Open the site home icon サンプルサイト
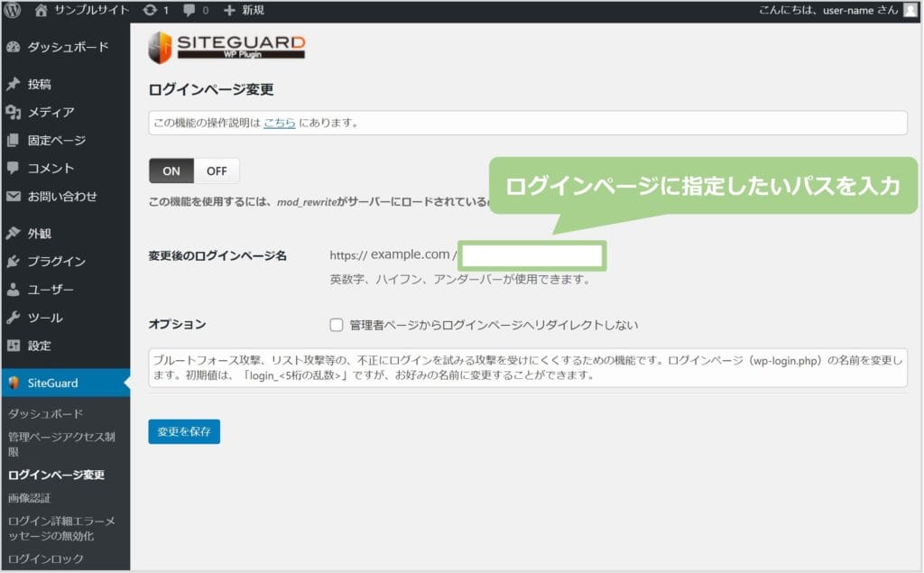This screenshot has width=924, height=573. (x=42, y=11)
